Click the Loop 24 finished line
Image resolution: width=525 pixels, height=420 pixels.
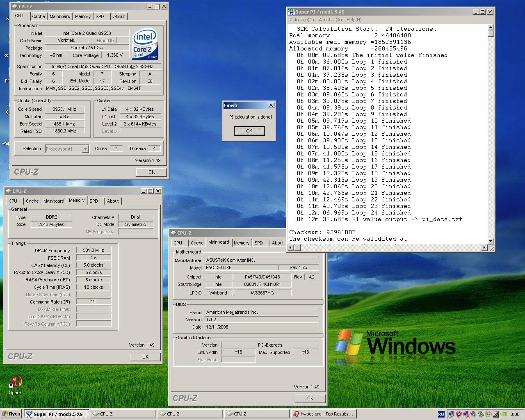pyautogui.click(x=354, y=212)
